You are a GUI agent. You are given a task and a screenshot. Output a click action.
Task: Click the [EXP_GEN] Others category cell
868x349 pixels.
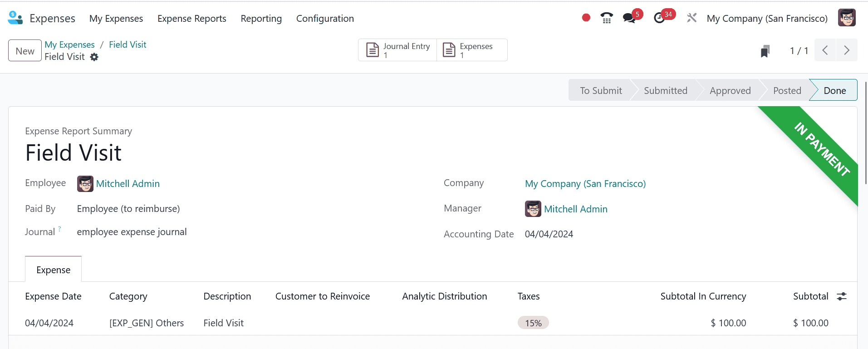coord(147,323)
